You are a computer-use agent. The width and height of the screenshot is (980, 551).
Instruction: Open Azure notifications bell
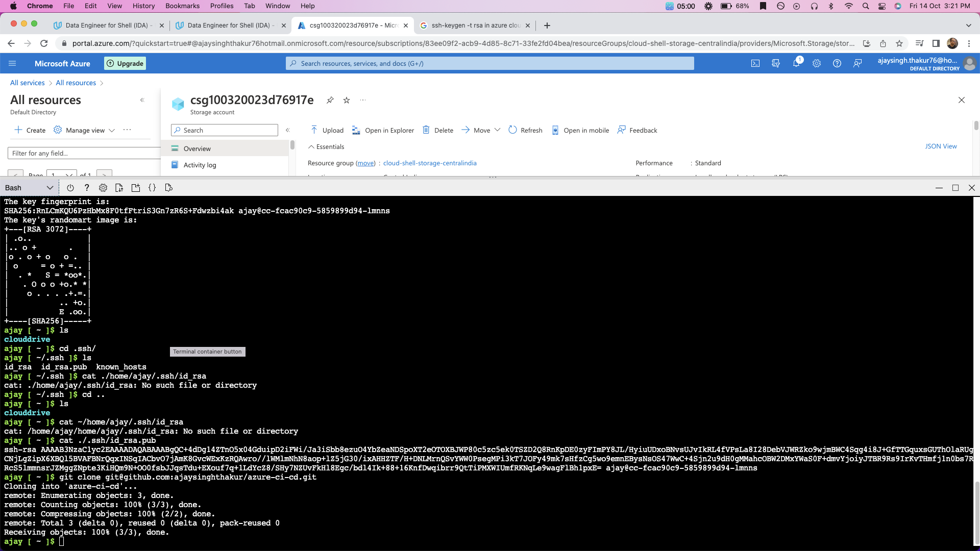pos(796,63)
